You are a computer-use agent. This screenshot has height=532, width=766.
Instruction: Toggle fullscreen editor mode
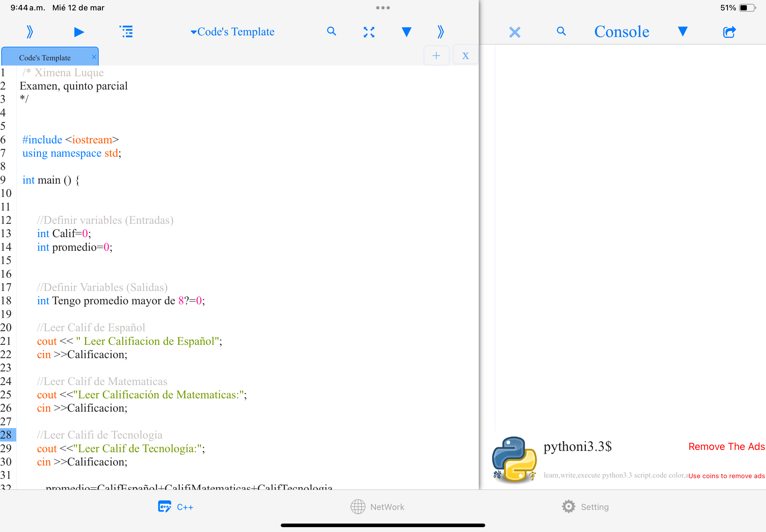click(369, 32)
